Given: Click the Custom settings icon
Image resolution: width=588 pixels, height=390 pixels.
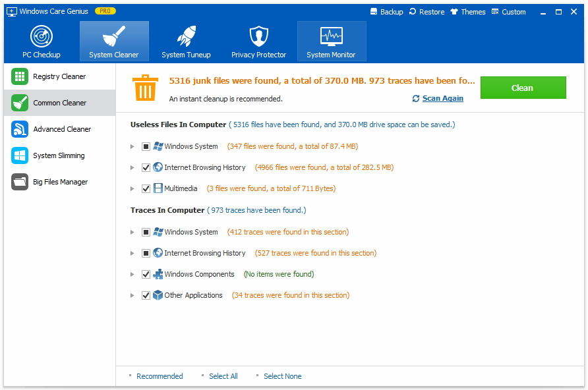Looking at the screenshot, I should pos(495,12).
